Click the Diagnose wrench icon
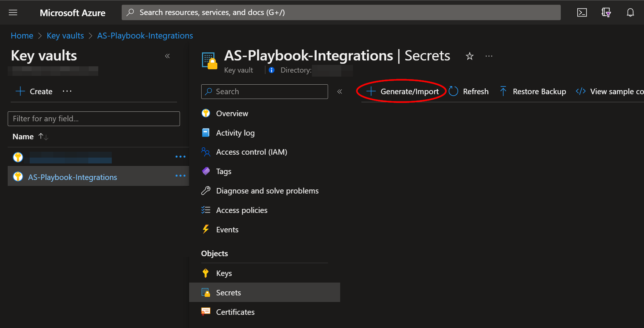Screen dimensions: 644x328 click(206, 191)
